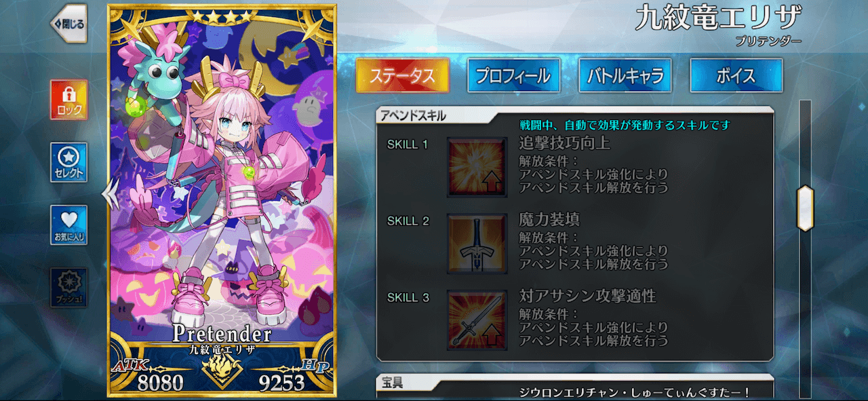
Task: Switch to the ボイス tab
Action: (736, 75)
